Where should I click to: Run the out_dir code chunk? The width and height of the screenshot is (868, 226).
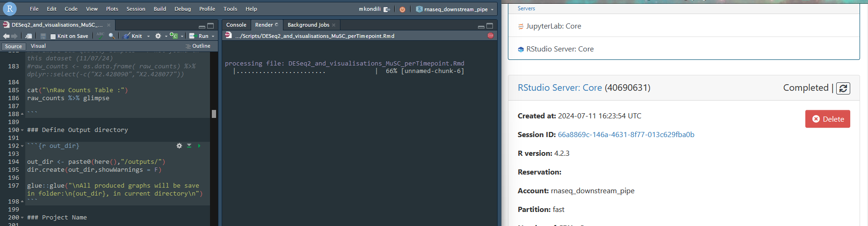(199, 146)
